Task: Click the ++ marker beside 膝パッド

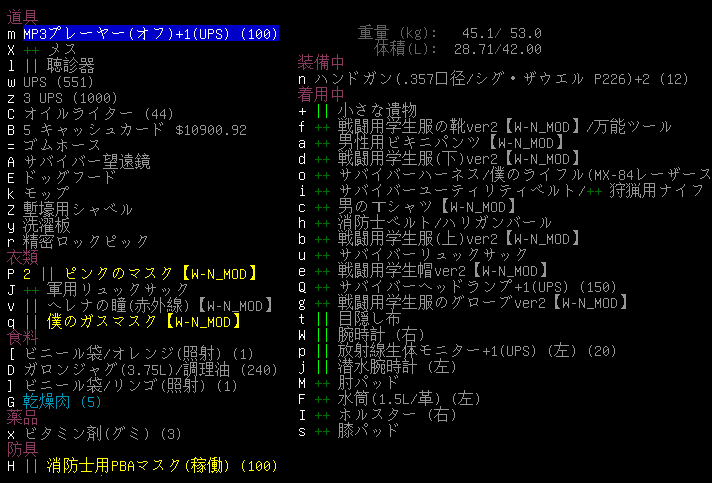Action: pyautogui.click(x=322, y=431)
